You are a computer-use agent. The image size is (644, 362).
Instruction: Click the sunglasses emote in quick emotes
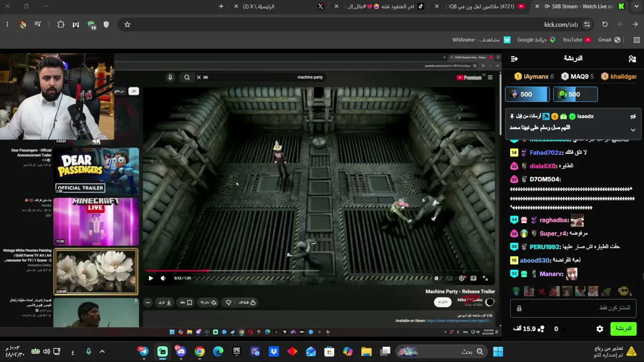[624, 291]
